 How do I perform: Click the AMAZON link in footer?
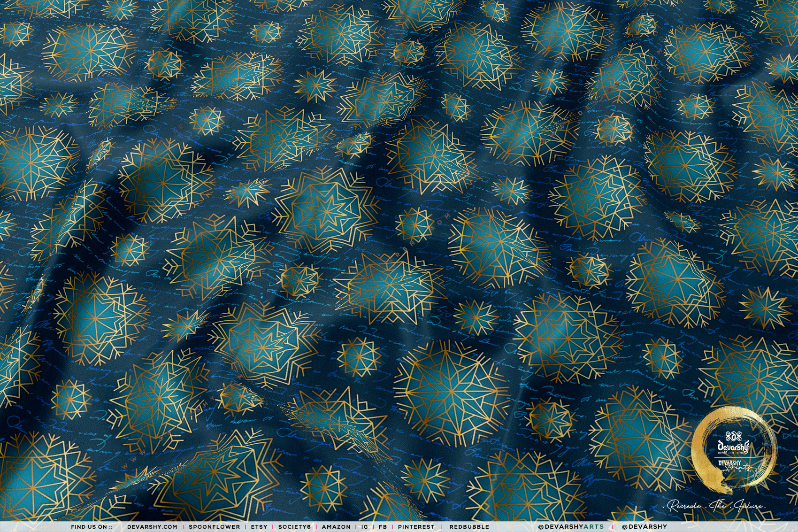tap(336, 527)
